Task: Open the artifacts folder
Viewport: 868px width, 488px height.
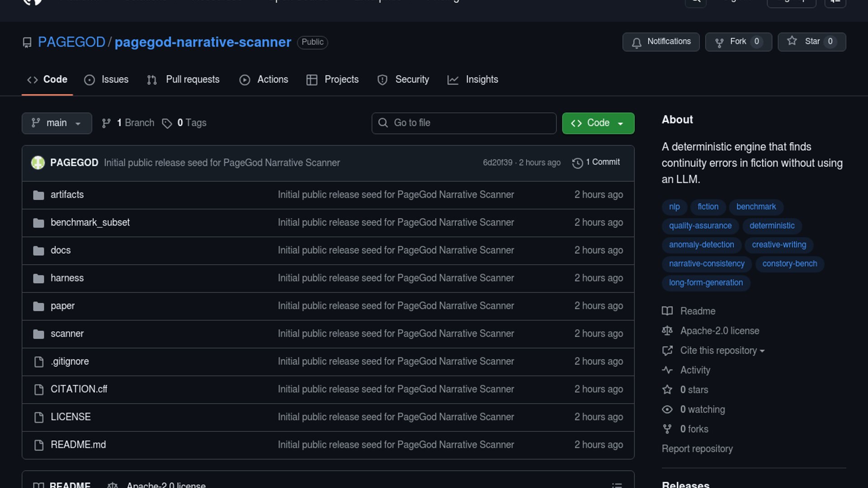Action: (x=67, y=195)
